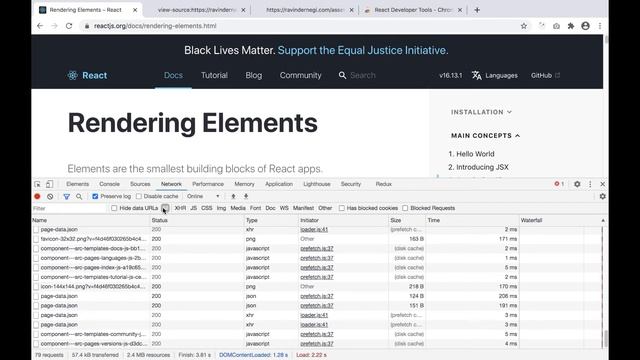Viewport: 640px width, 360px height.
Task: Enable Disable cache checkbox
Action: [x=139, y=196]
